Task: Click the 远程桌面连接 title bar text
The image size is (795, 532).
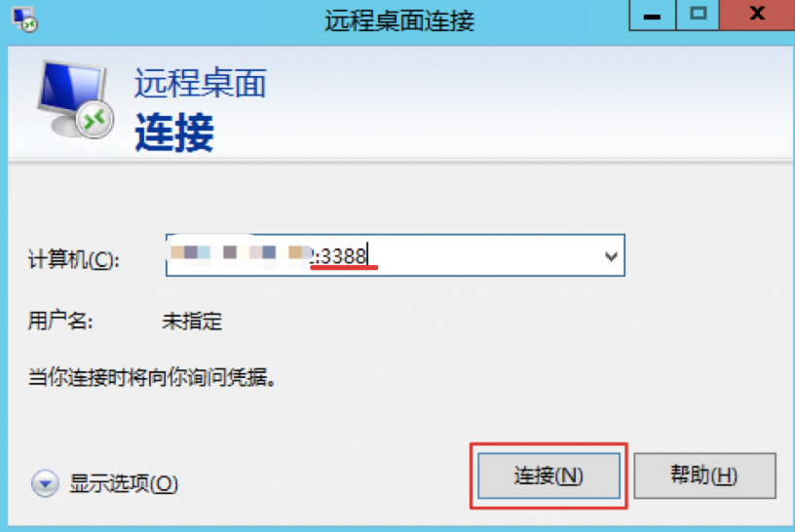Action: click(x=399, y=21)
